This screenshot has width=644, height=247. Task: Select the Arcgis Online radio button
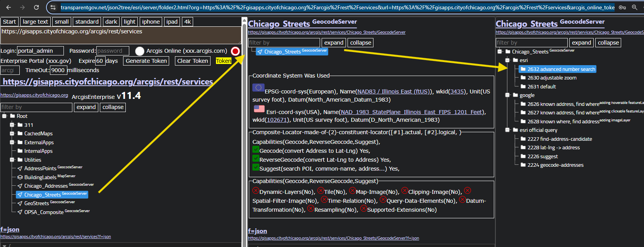click(x=140, y=51)
